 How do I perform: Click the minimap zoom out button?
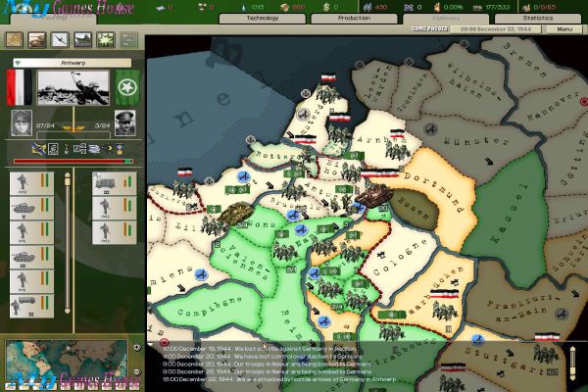[x=137, y=371]
